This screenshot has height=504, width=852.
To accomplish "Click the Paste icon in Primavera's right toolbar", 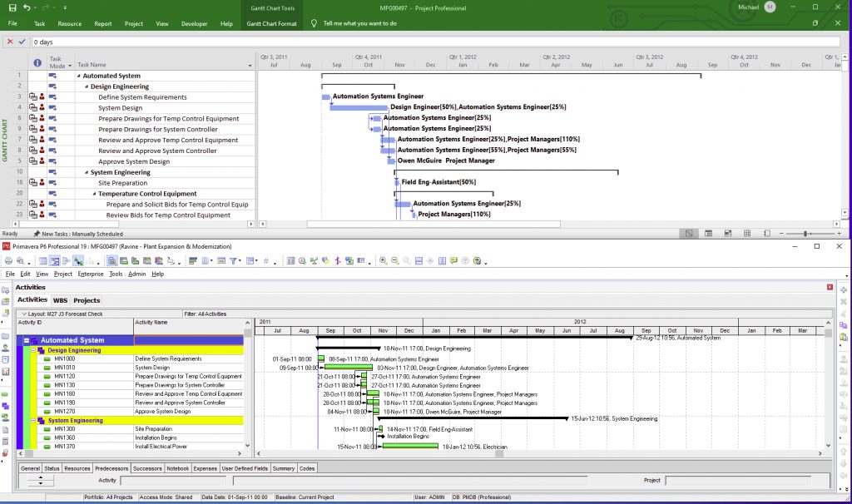I will (x=844, y=337).
